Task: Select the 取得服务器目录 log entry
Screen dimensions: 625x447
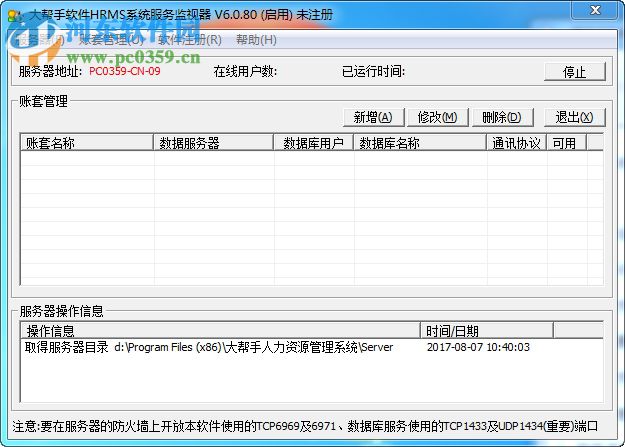Action: tap(209, 347)
